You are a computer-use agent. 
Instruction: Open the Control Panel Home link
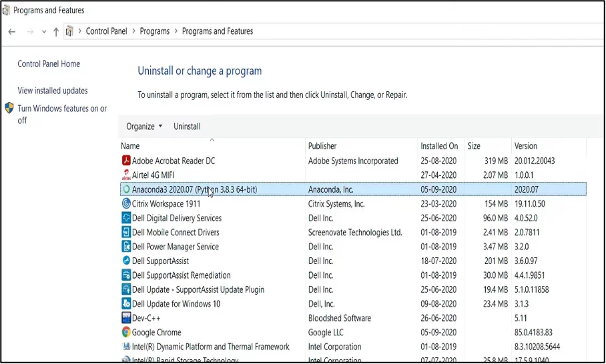point(49,64)
